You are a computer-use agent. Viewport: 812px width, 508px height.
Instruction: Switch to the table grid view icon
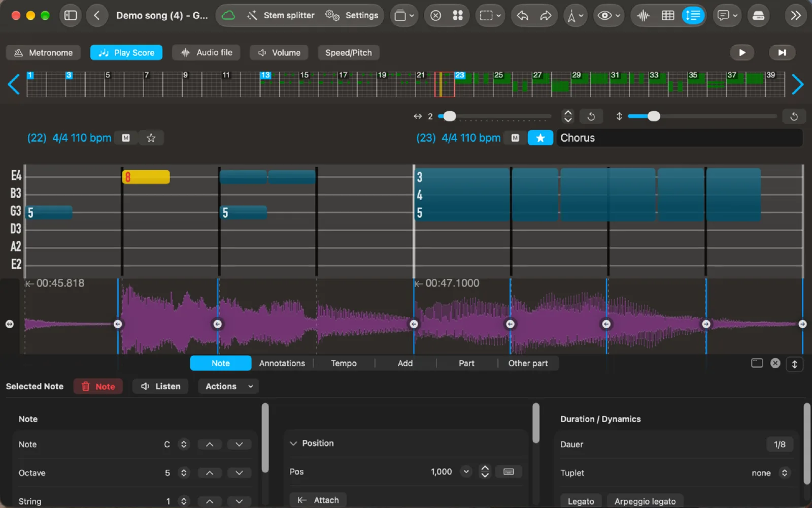click(x=668, y=15)
